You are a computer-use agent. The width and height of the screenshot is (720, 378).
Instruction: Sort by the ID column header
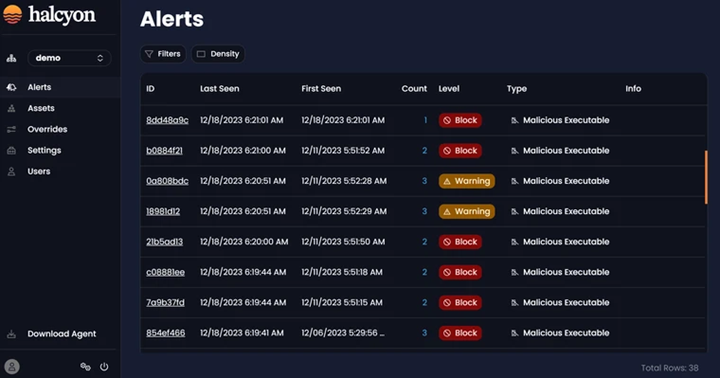click(x=150, y=89)
